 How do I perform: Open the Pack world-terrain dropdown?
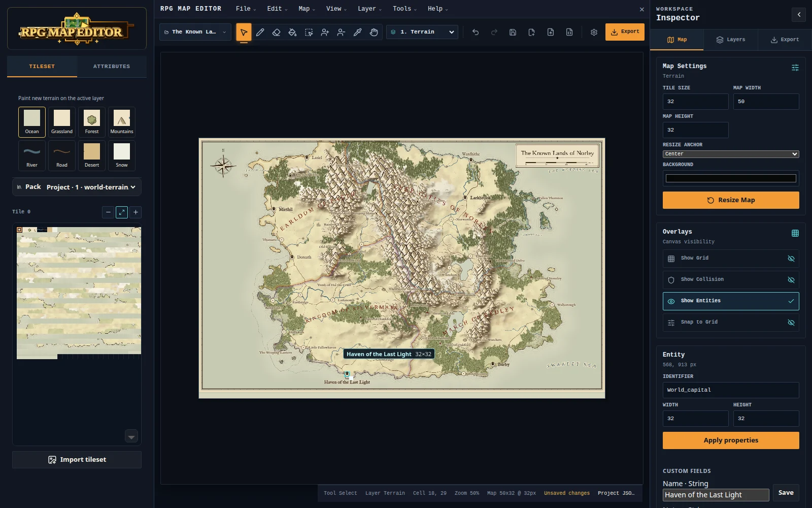pyautogui.click(x=77, y=187)
